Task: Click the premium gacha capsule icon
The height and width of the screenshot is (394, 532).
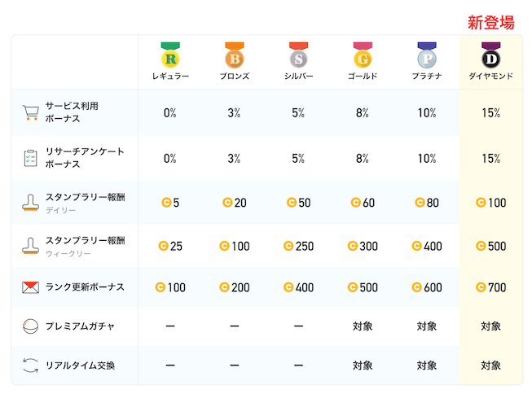Action: (x=30, y=326)
